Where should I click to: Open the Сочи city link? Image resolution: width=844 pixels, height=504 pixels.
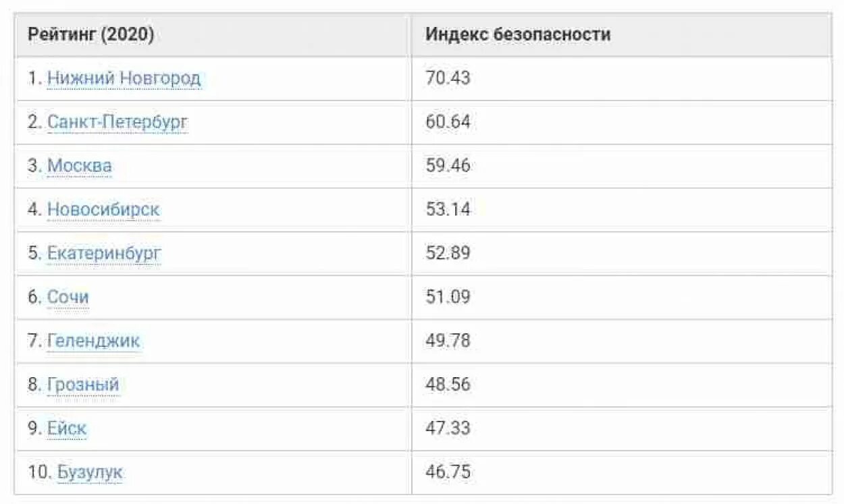[x=68, y=297]
